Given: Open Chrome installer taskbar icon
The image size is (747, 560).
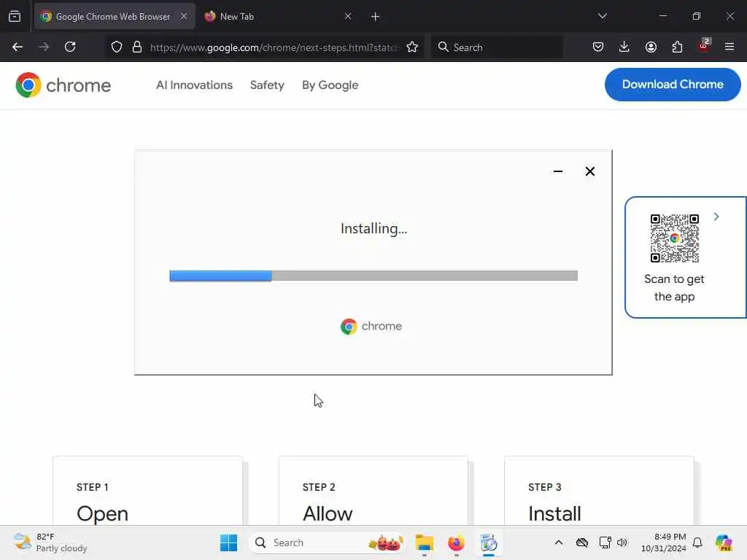Looking at the screenshot, I should [488, 542].
